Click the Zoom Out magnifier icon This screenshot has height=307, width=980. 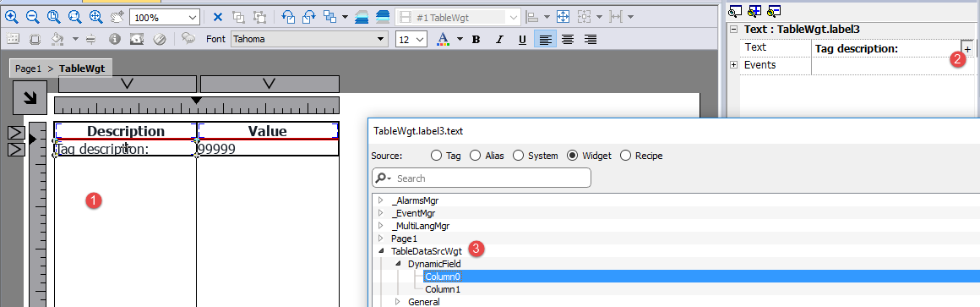32,17
